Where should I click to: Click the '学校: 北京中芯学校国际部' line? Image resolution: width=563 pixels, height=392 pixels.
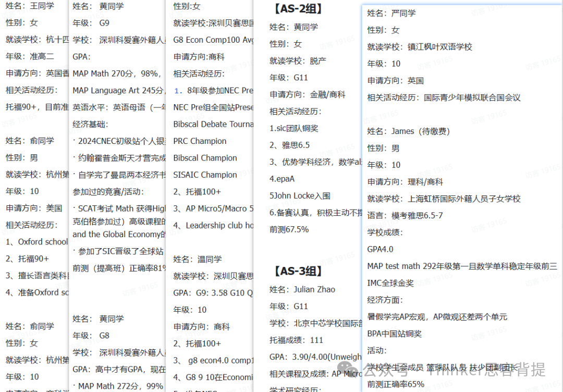[x=316, y=323]
